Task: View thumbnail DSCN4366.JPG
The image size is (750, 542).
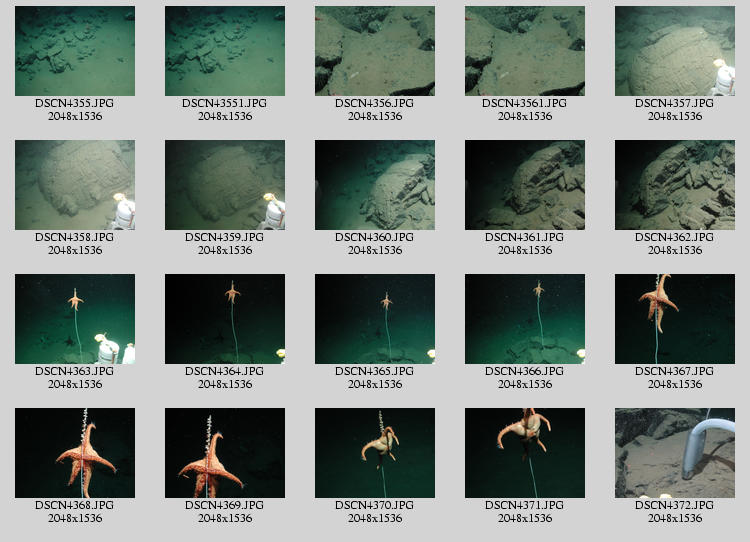Action: 525,319
